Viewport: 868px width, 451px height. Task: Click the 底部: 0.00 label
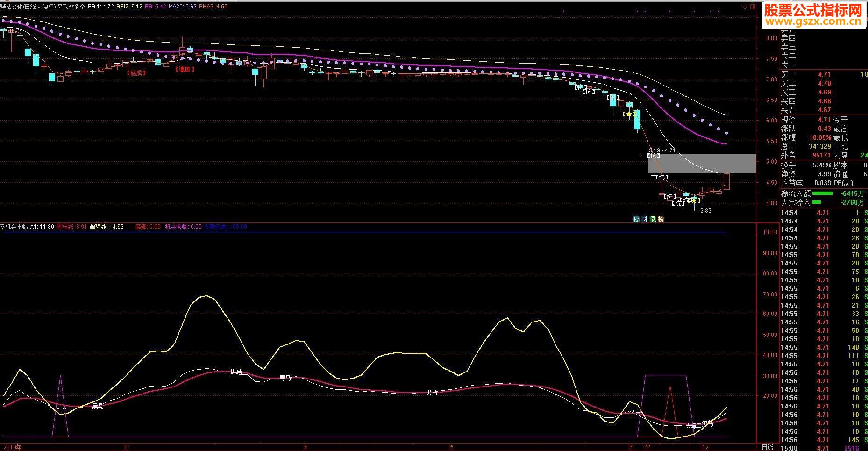pos(148,227)
